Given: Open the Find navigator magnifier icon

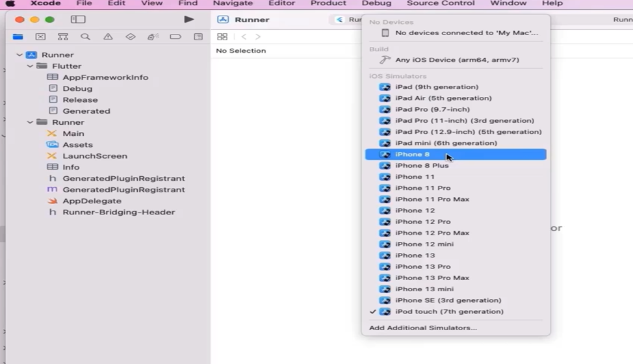Looking at the screenshot, I should 85,36.
